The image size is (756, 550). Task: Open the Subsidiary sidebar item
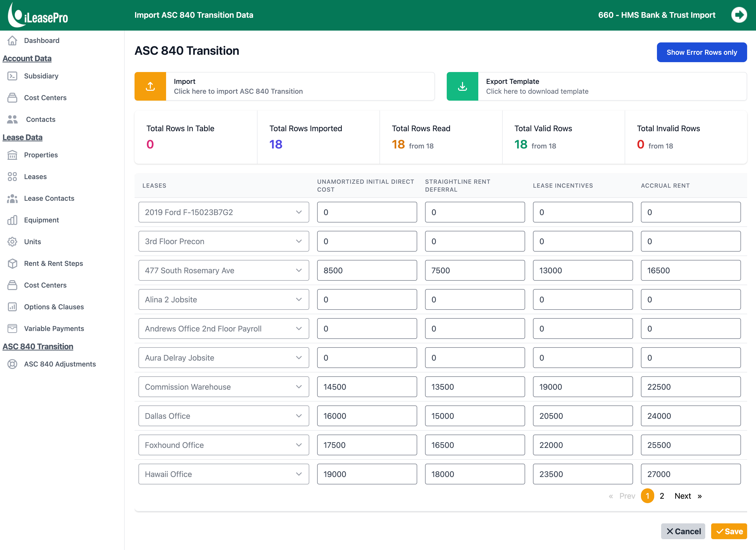tap(41, 76)
